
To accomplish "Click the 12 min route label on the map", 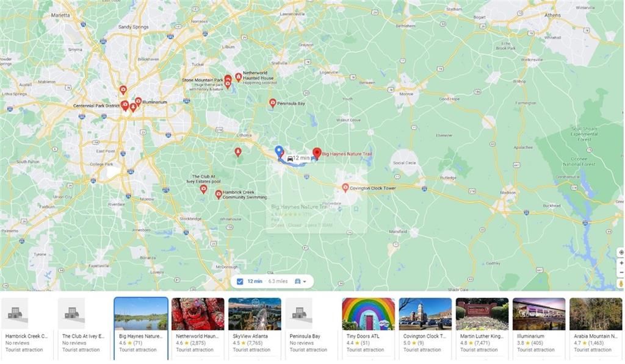I will coord(298,158).
